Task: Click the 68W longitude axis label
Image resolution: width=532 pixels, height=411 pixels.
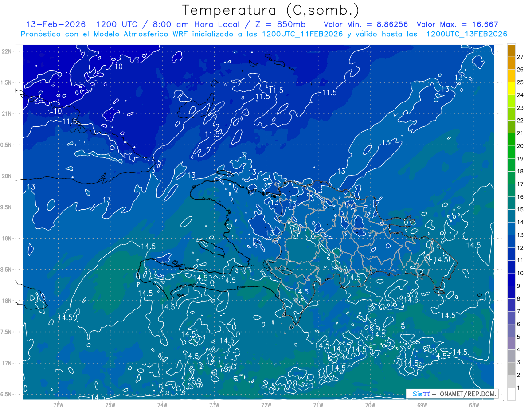Action: click(x=474, y=405)
